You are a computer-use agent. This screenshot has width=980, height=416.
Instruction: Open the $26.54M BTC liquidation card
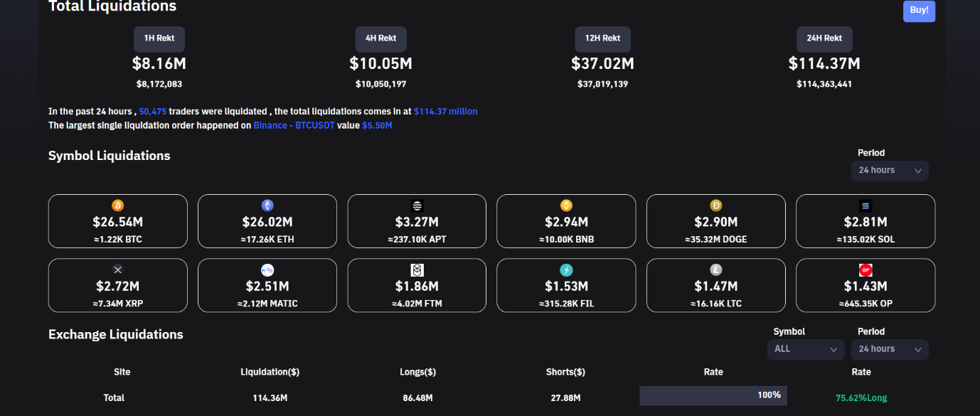tap(118, 221)
